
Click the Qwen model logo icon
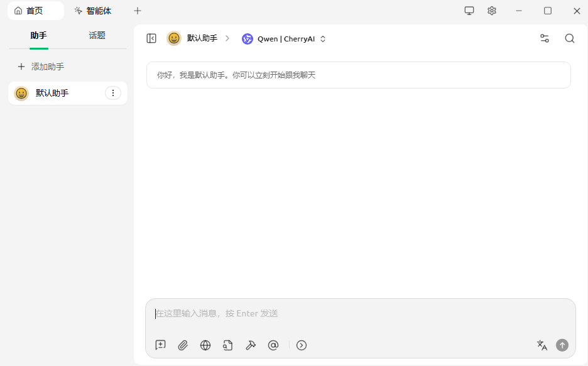248,38
